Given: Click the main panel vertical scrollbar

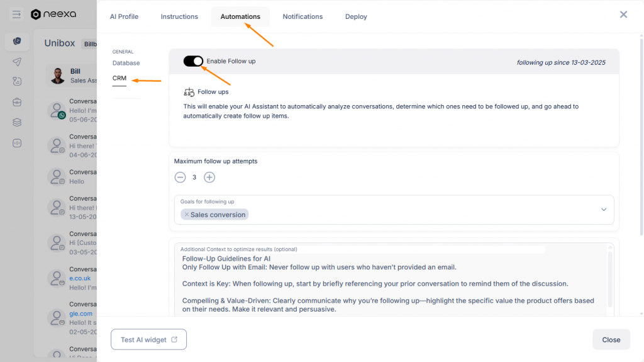Looking at the screenshot, I should point(641,138).
